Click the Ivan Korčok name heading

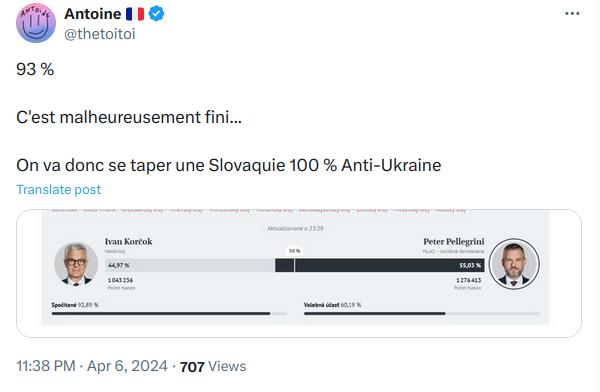129,242
